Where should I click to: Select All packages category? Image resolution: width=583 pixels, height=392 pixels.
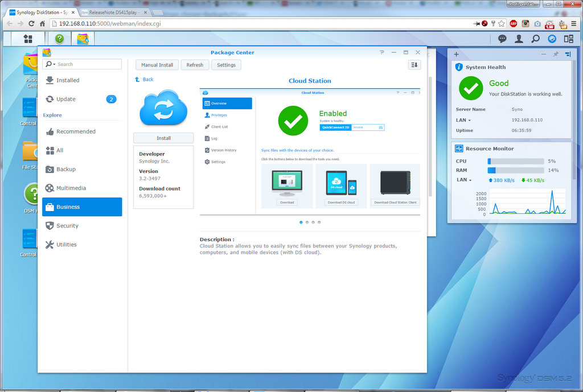click(x=82, y=150)
